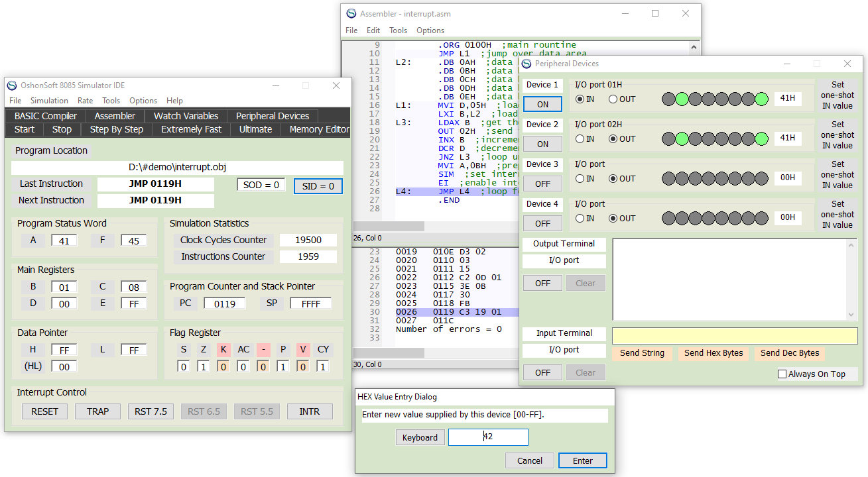The width and height of the screenshot is (868, 477).
Task: Turn off Device 2 with its ON button
Action: click(x=543, y=144)
